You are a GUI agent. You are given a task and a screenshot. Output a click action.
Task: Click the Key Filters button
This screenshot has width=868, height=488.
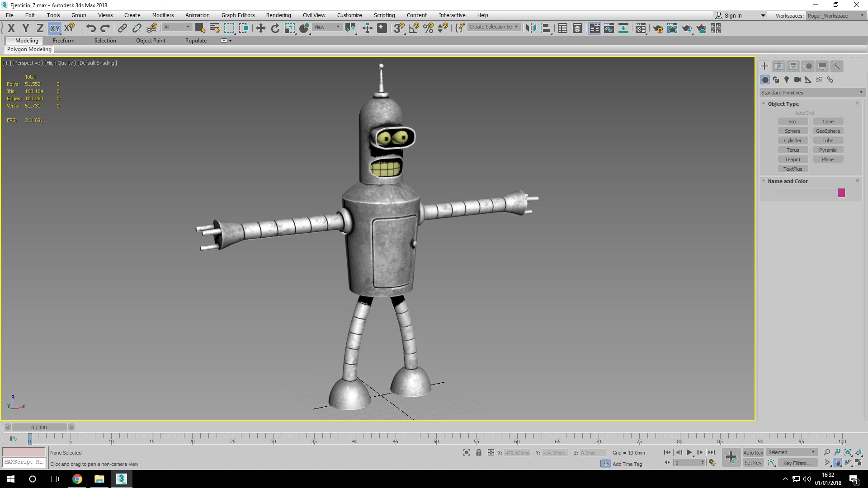click(797, 463)
